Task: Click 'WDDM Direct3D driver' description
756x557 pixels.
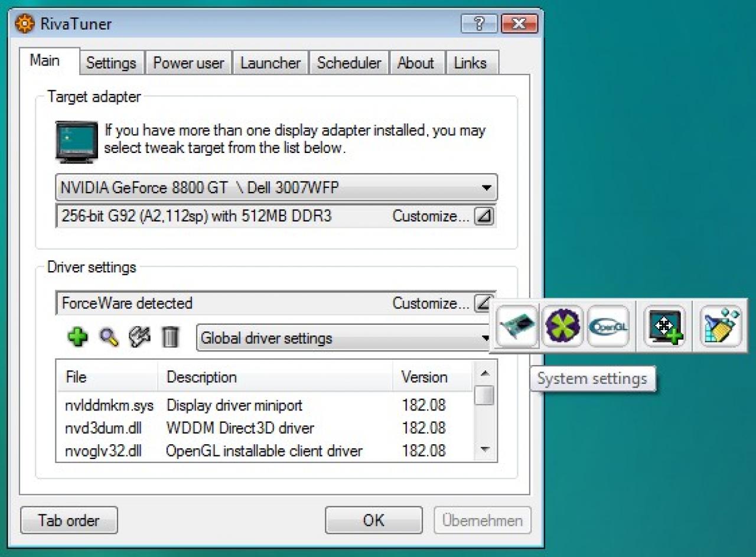Action: pos(240,428)
